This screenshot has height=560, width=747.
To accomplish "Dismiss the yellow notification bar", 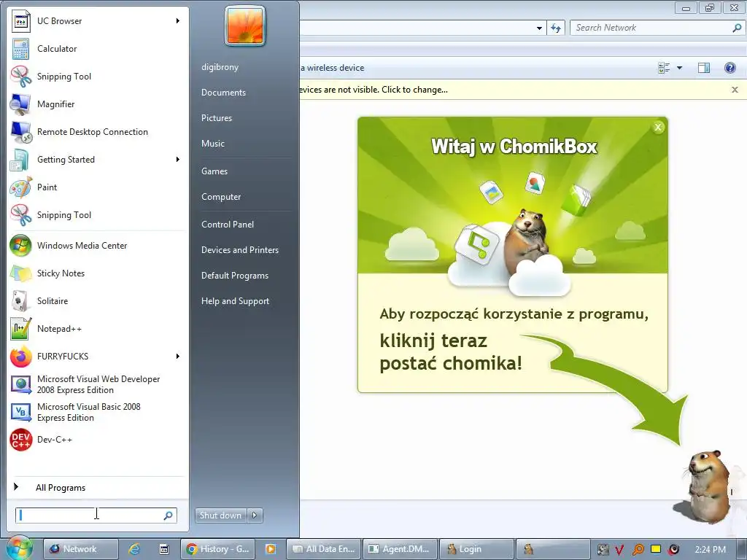I will tap(735, 90).
